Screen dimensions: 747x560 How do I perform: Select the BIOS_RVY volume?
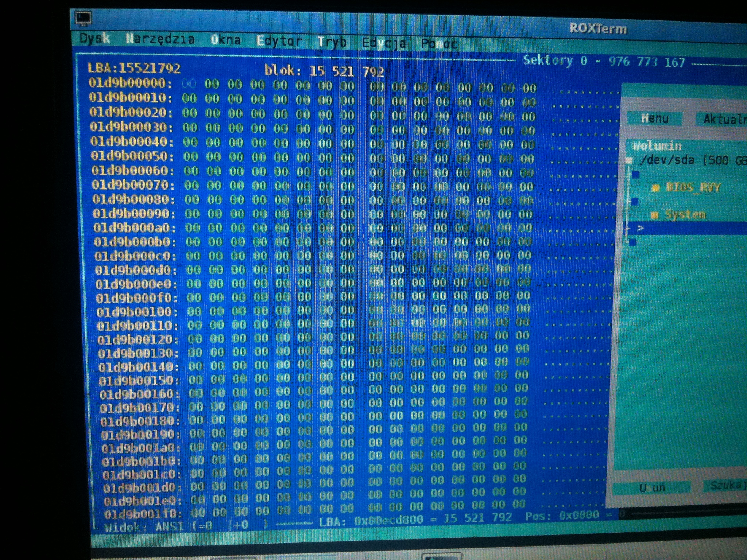point(693,187)
